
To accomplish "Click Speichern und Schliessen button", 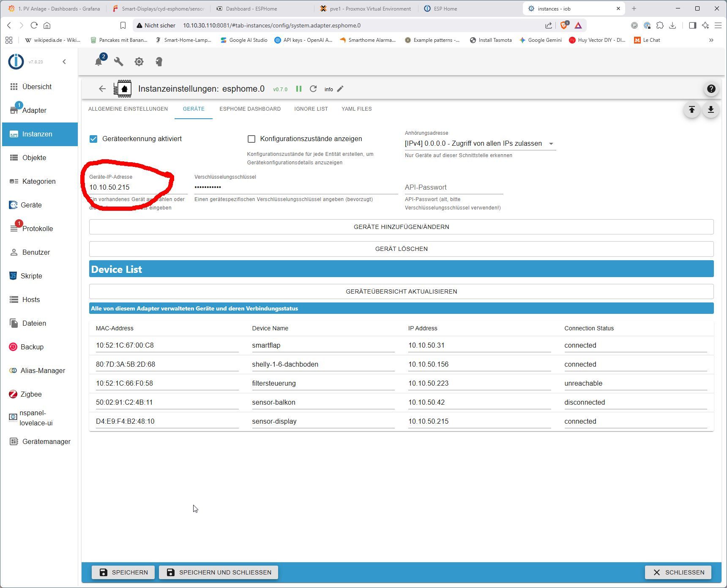I will pos(219,572).
